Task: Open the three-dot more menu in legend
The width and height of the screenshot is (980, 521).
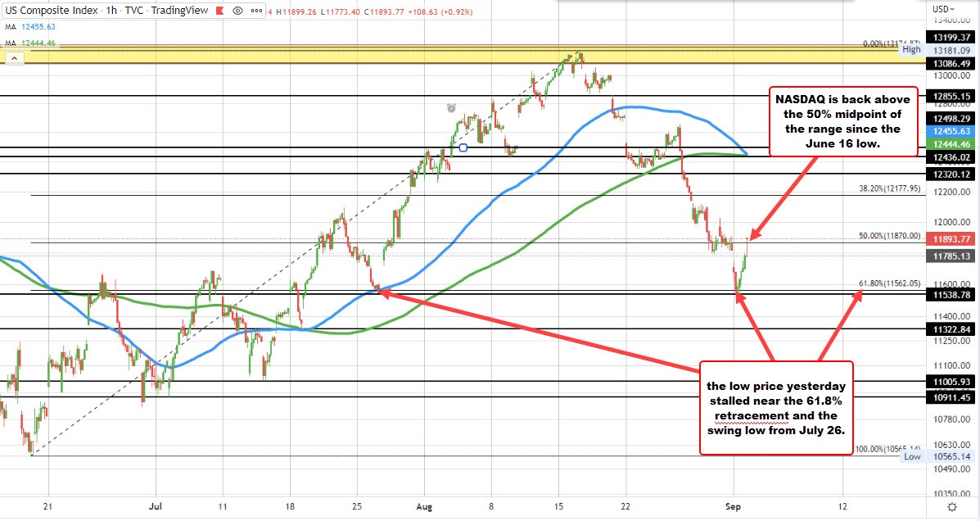Action: point(256,11)
